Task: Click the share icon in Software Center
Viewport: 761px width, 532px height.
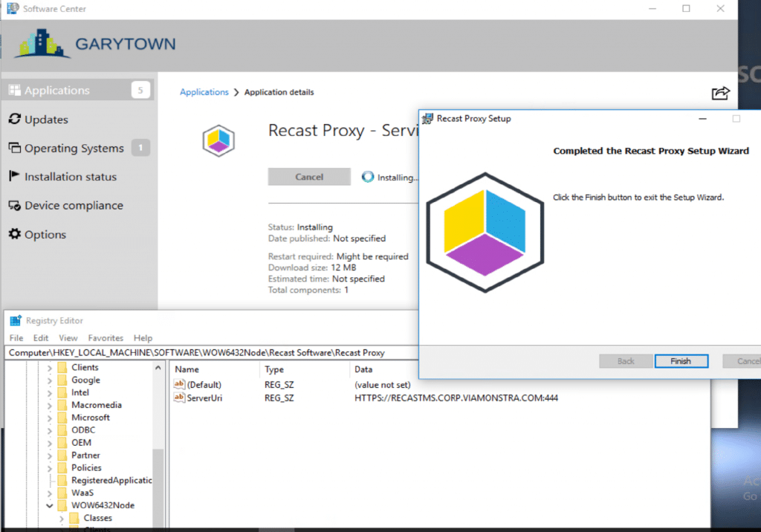Action: [x=720, y=93]
